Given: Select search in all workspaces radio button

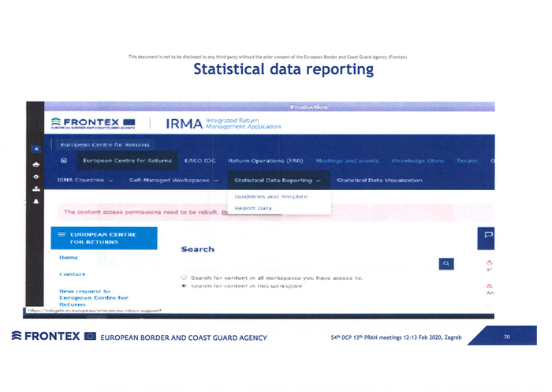Looking at the screenshot, I should 184,278.
